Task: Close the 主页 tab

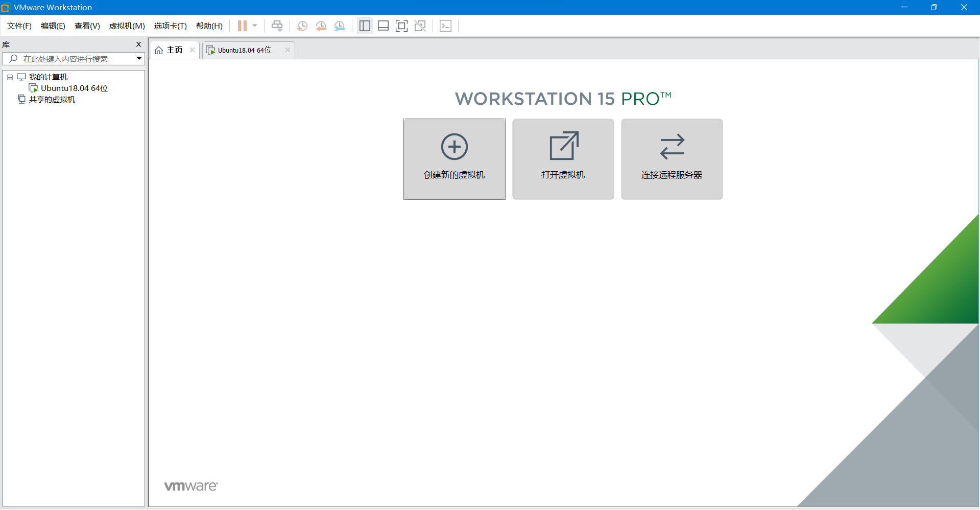Action: 192,50
